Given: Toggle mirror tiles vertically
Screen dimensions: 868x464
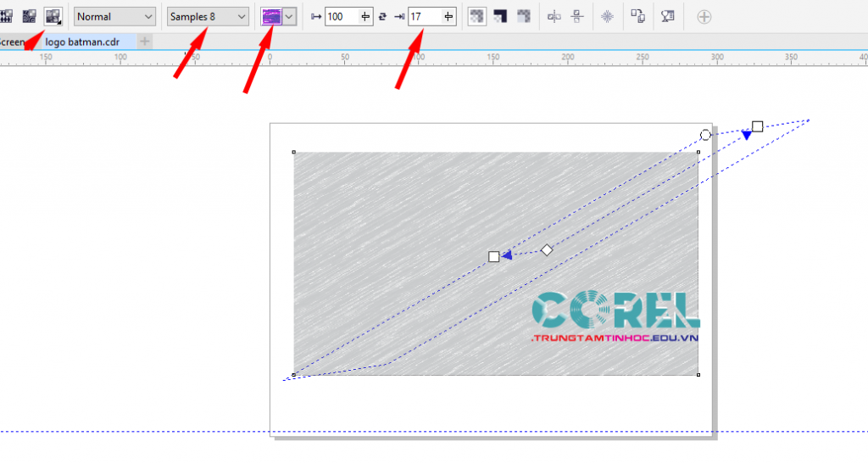Looking at the screenshot, I should click(x=577, y=17).
